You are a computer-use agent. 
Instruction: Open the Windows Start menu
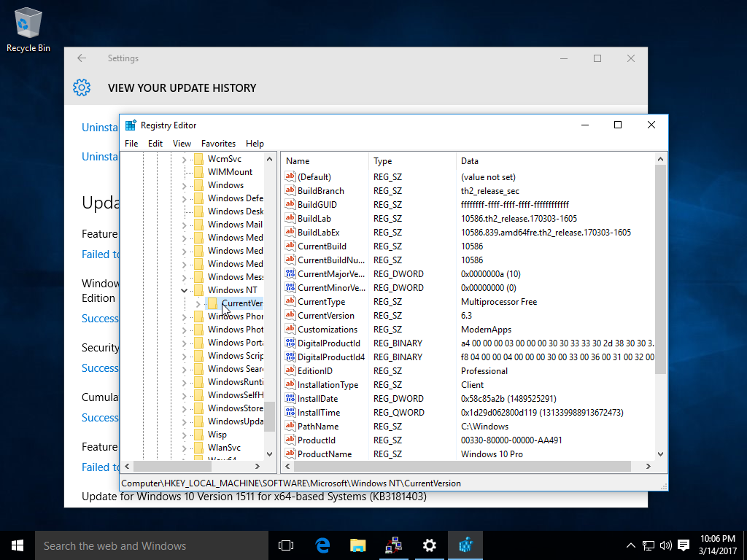[x=18, y=545]
